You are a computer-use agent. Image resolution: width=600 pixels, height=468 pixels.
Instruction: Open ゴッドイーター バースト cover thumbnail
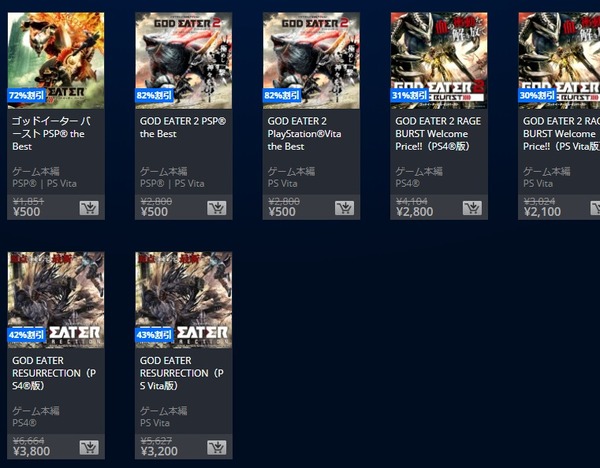[56, 60]
